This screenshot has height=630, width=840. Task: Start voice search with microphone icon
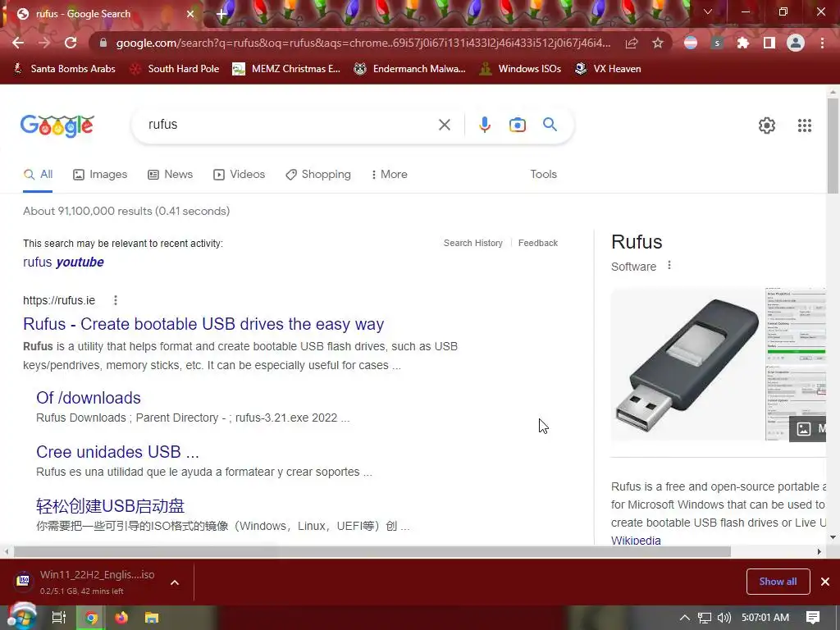484,125
